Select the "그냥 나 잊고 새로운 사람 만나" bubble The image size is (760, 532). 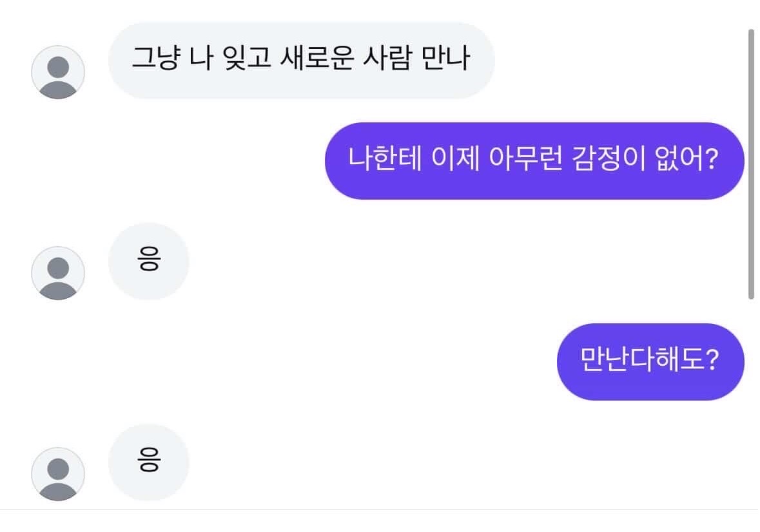[301, 61]
